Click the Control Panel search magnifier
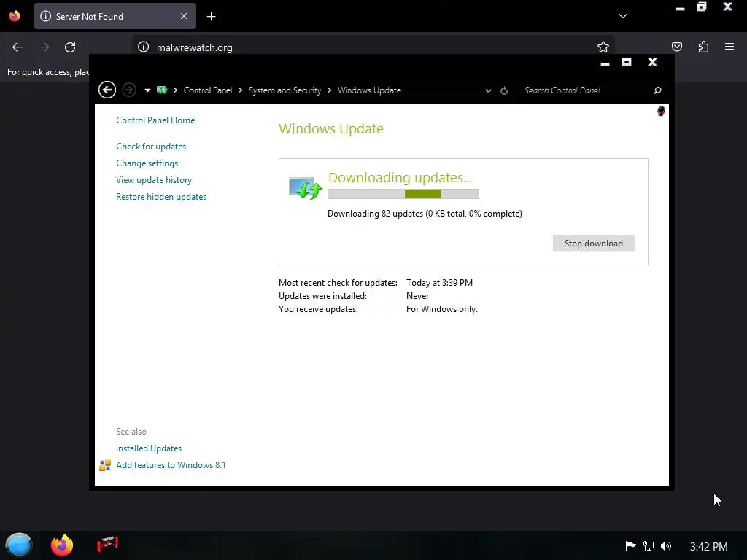The height and width of the screenshot is (560, 747). point(657,90)
